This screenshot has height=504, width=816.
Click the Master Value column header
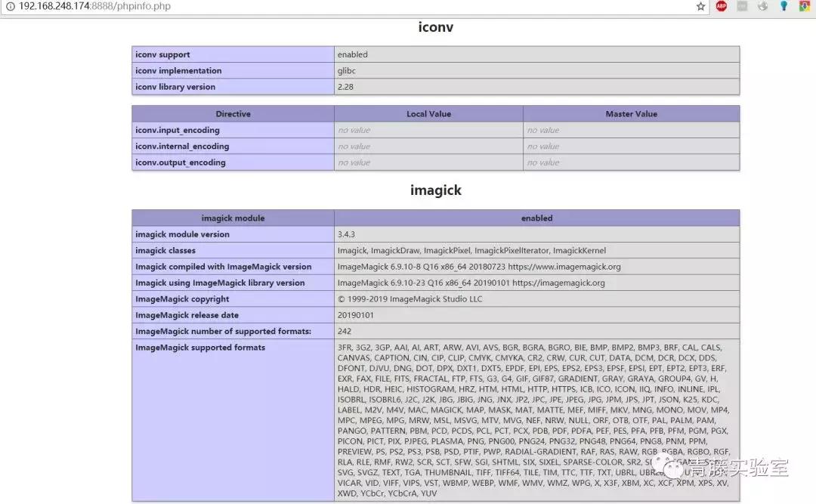[631, 114]
